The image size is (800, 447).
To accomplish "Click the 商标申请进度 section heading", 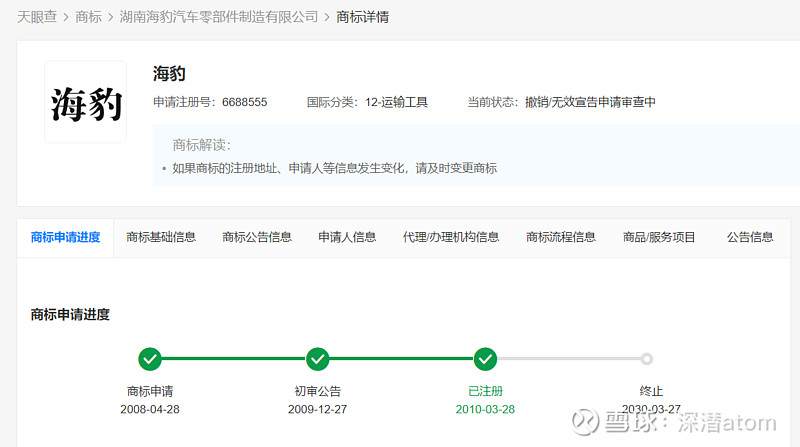I will click(70, 314).
